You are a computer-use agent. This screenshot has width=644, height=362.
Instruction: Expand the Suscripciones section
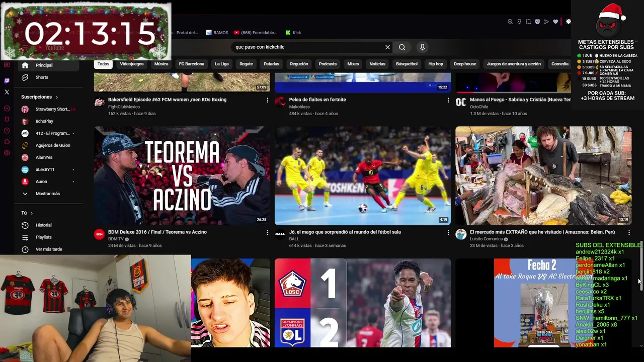click(x=39, y=97)
